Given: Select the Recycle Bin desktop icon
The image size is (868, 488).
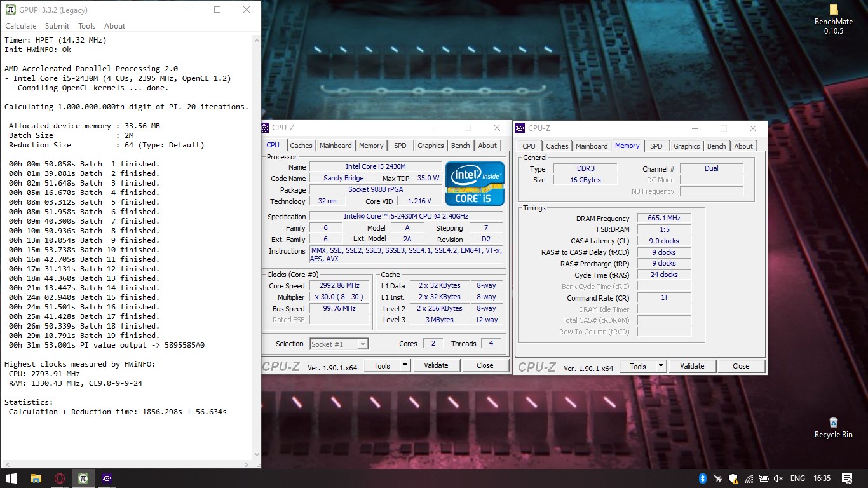Looking at the screenshot, I should click(834, 427).
